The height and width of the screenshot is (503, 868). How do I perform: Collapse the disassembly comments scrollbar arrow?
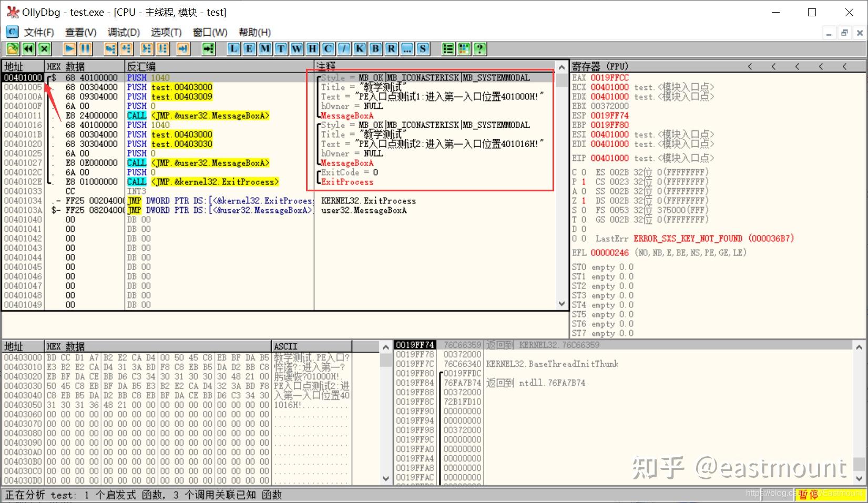(x=561, y=67)
